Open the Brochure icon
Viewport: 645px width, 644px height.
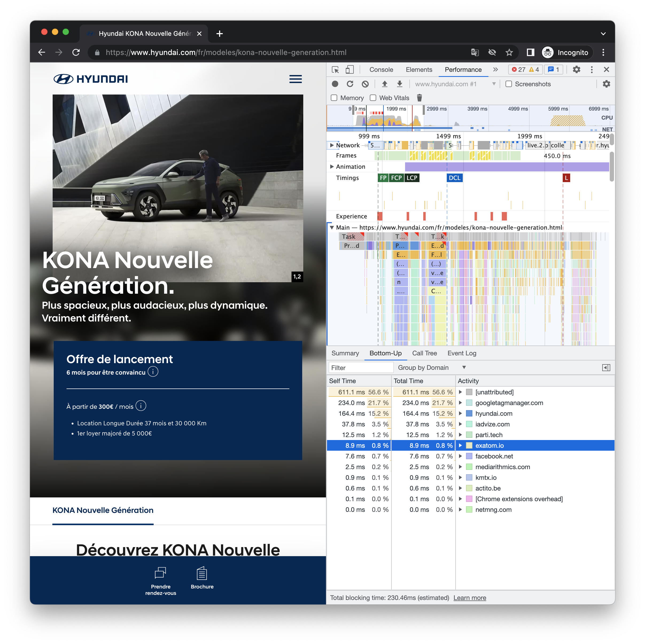(202, 573)
